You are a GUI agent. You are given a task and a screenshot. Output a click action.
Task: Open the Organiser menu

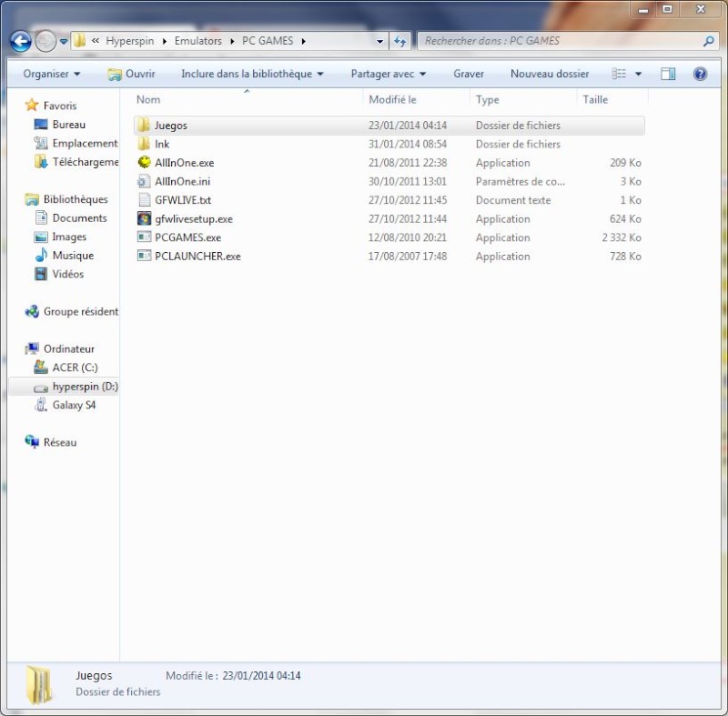52,74
